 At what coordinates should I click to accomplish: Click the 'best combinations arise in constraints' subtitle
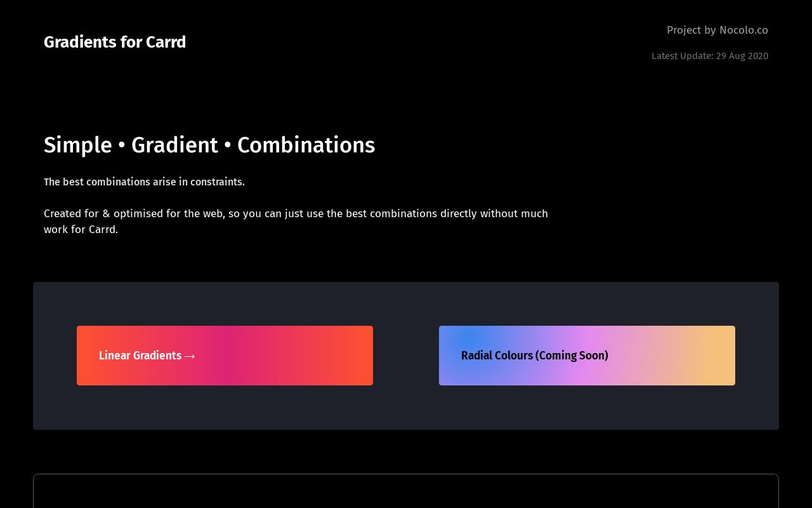(144, 182)
